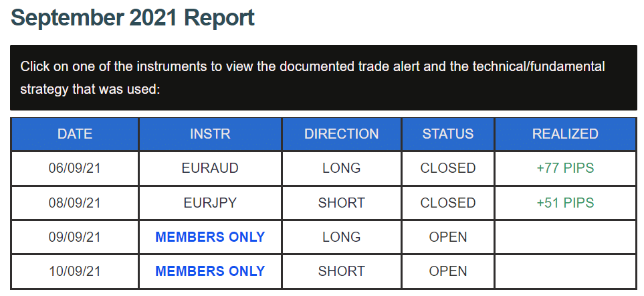The image size is (644, 296).
Task: Click the black instruction banner text
Action: [x=312, y=78]
